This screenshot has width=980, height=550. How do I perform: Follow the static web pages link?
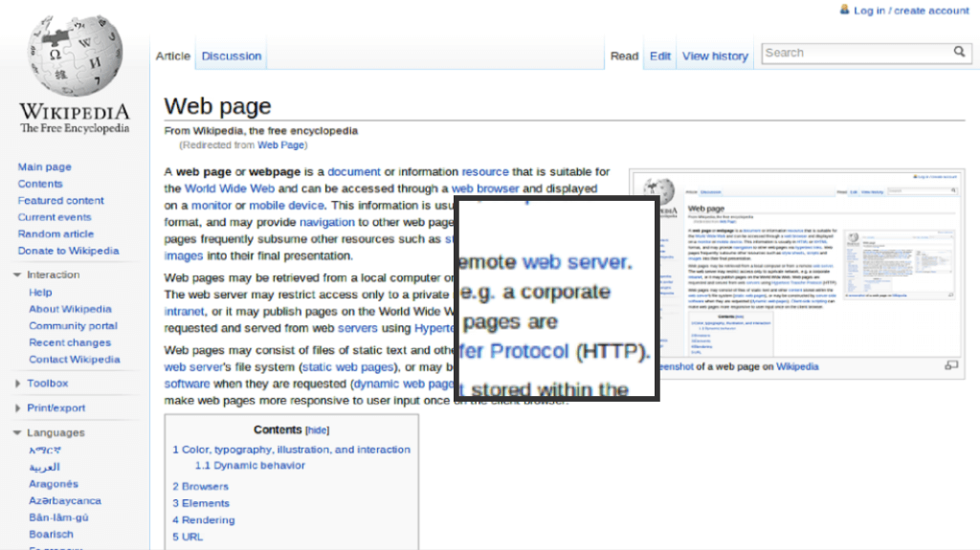(x=348, y=367)
